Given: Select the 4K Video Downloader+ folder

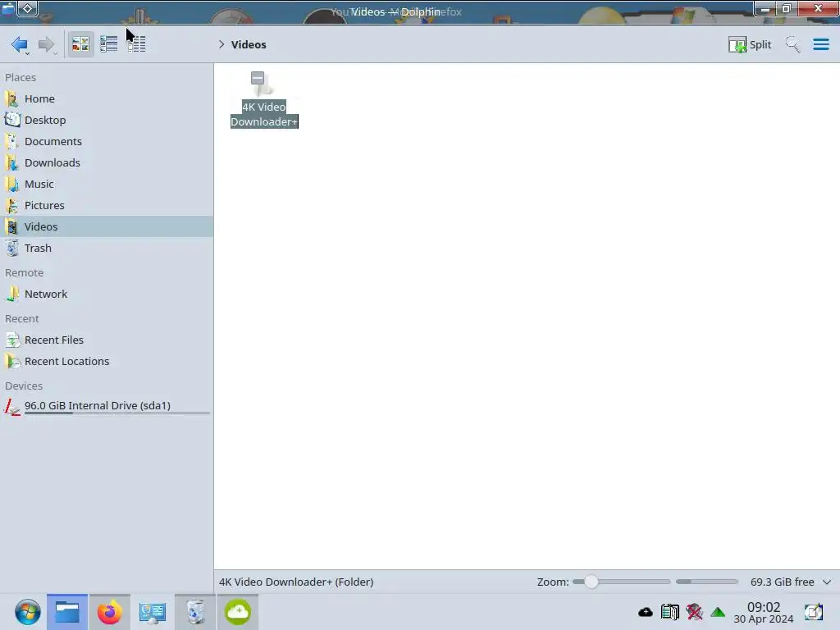Looking at the screenshot, I should (264, 100).
